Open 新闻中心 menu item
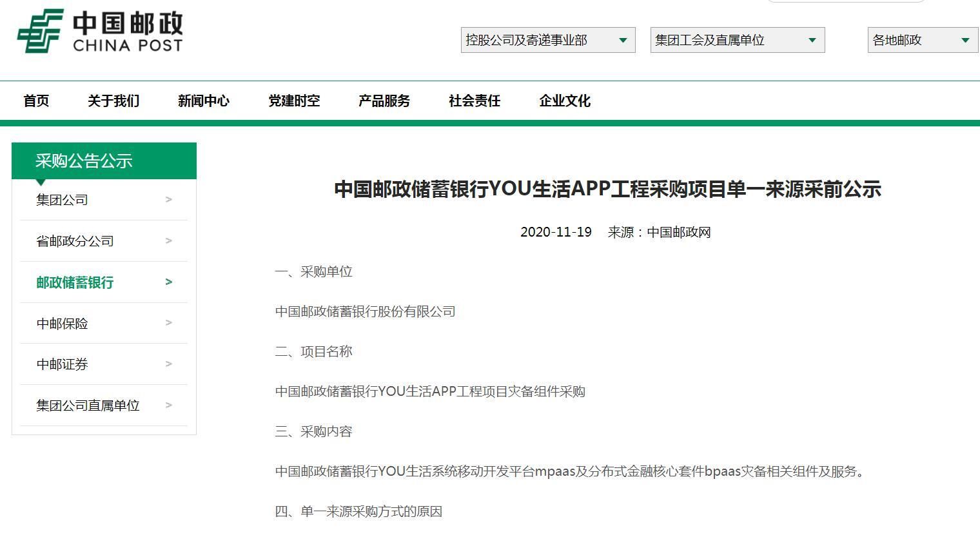Screen dimensions: 980x537 point(204,101)
